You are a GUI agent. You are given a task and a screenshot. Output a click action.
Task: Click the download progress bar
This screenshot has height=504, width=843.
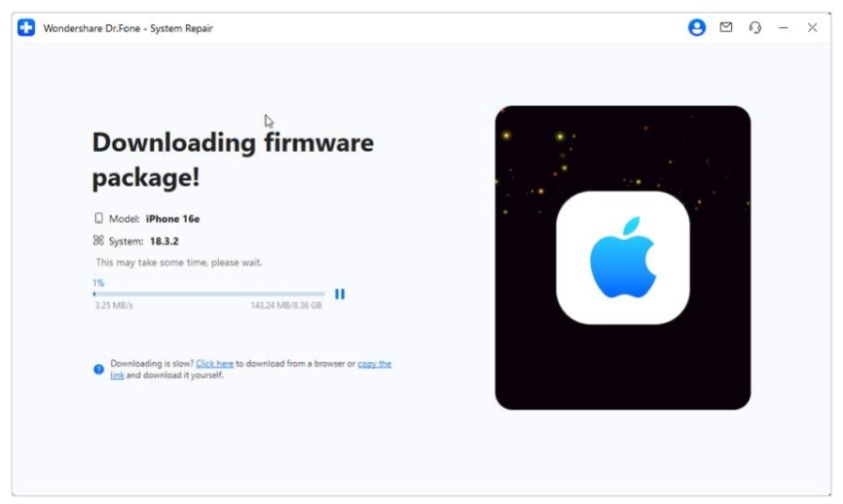209,293
